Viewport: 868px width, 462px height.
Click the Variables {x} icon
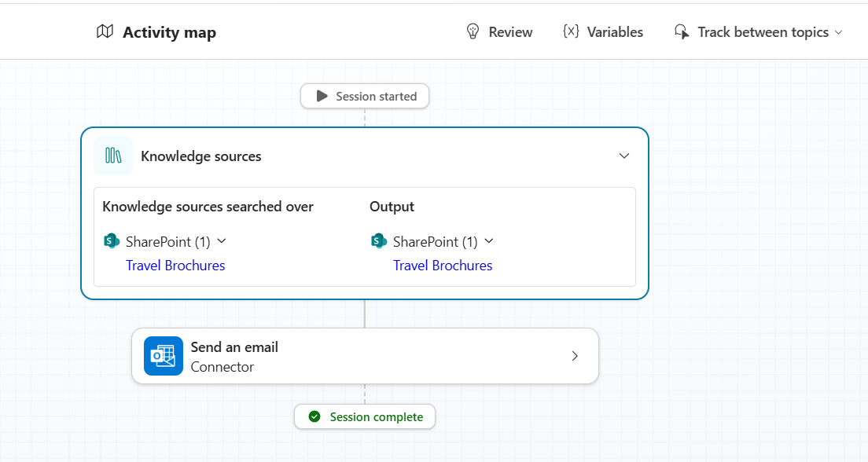(x=572, y=31)
